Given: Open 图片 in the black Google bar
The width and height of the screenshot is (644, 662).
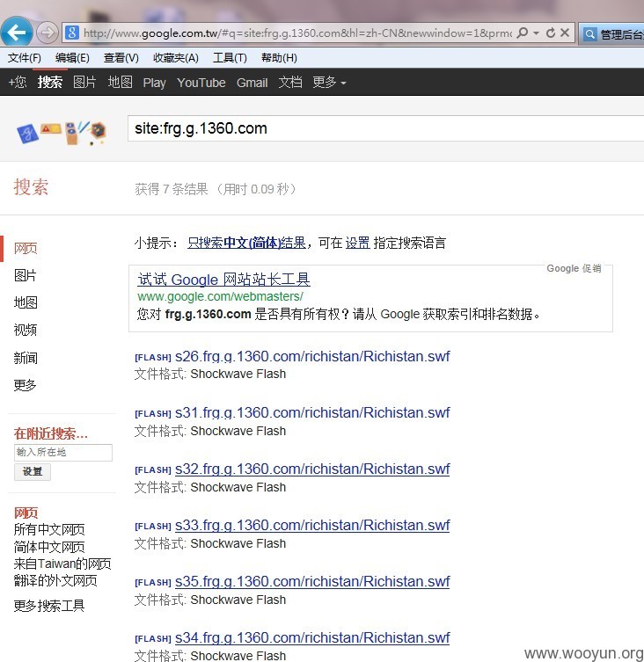Looking at the screenshot, I should (x=84, y=82).
